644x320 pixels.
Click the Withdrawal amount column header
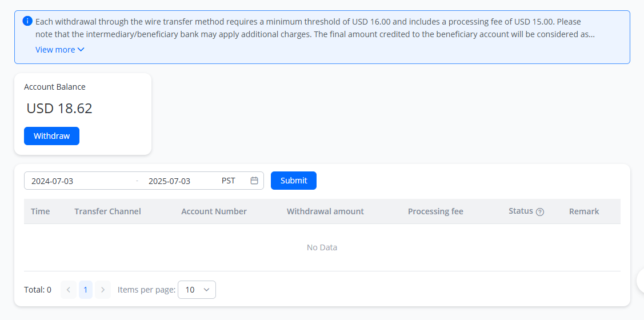(x=325, y=211)
